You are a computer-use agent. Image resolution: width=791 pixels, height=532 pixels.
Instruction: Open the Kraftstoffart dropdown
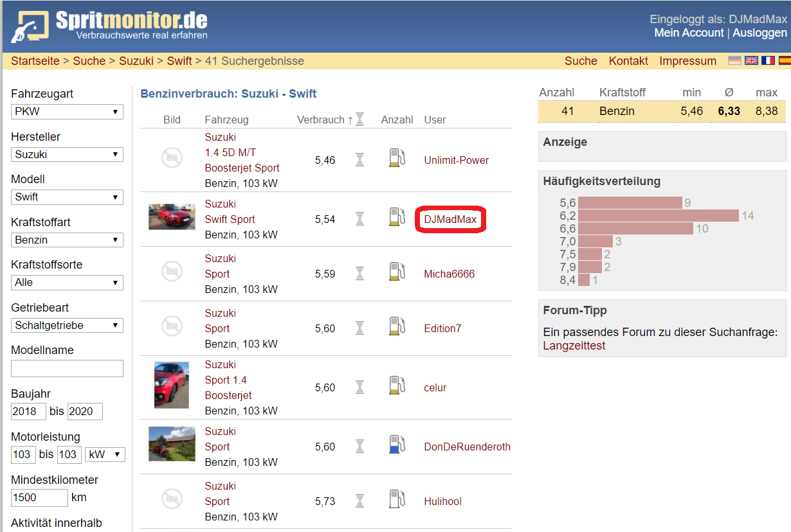[67, 240]
